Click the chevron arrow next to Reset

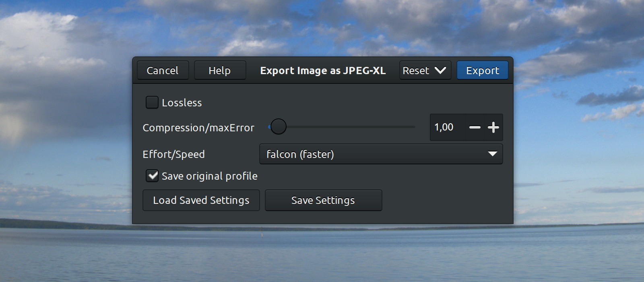pos(440,70)
